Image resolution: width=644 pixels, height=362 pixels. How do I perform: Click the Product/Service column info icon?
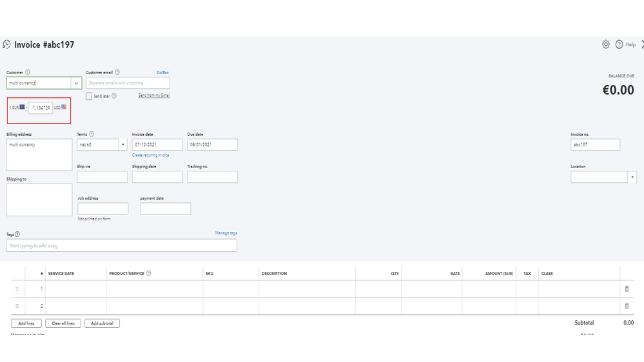149,273
